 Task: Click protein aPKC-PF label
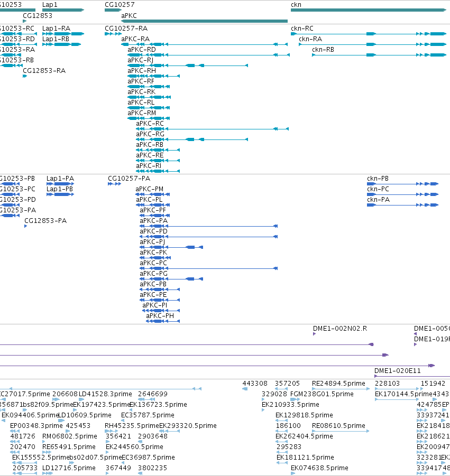[153, 210]
